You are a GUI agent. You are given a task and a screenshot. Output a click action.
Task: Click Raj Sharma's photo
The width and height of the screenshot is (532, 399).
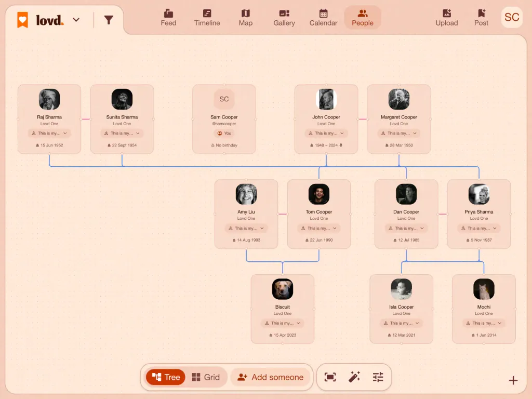coord(49,99)
